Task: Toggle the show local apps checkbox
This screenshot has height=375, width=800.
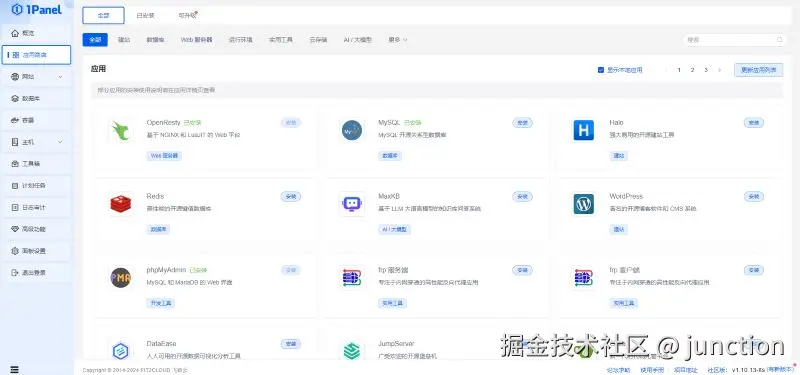Action: 601,70
